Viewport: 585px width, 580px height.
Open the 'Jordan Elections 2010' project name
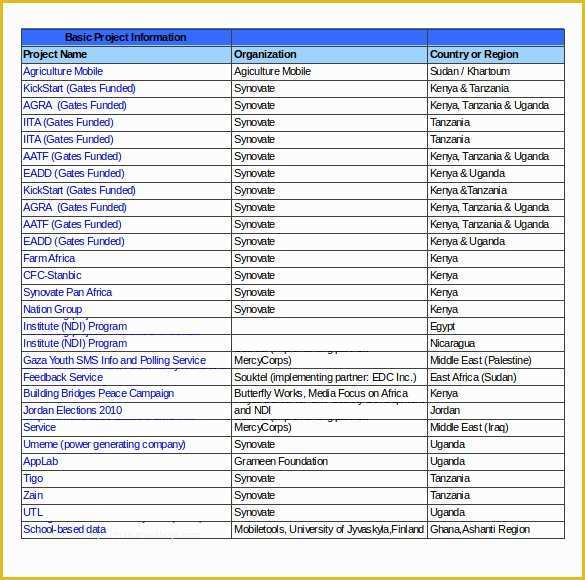click(x=72, y=410)
